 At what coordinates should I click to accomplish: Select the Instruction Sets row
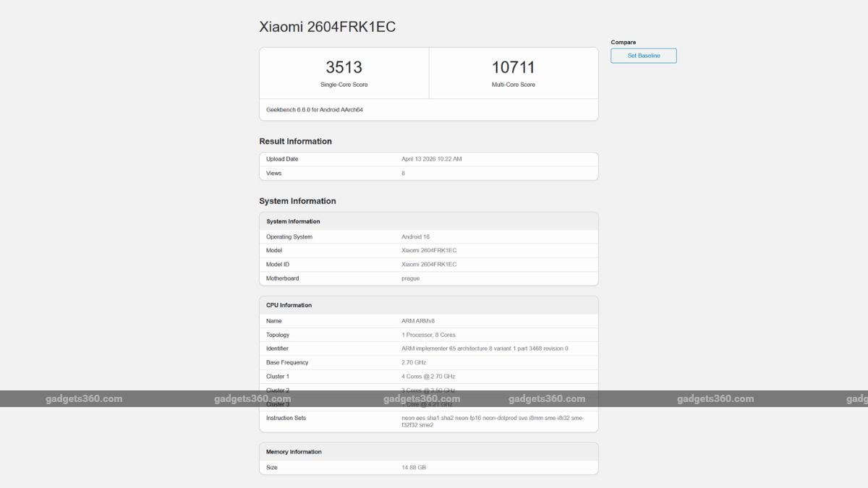point(428,421)
